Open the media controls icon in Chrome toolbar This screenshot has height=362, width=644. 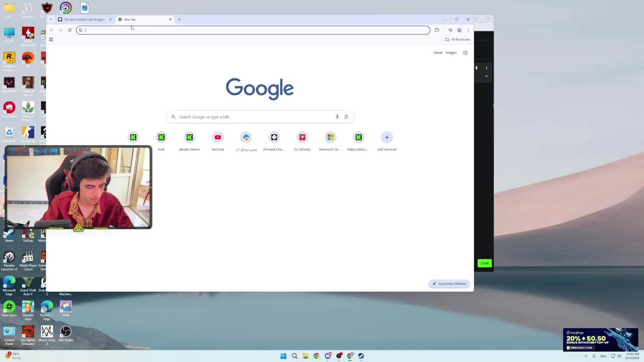[x=450, y=30]
